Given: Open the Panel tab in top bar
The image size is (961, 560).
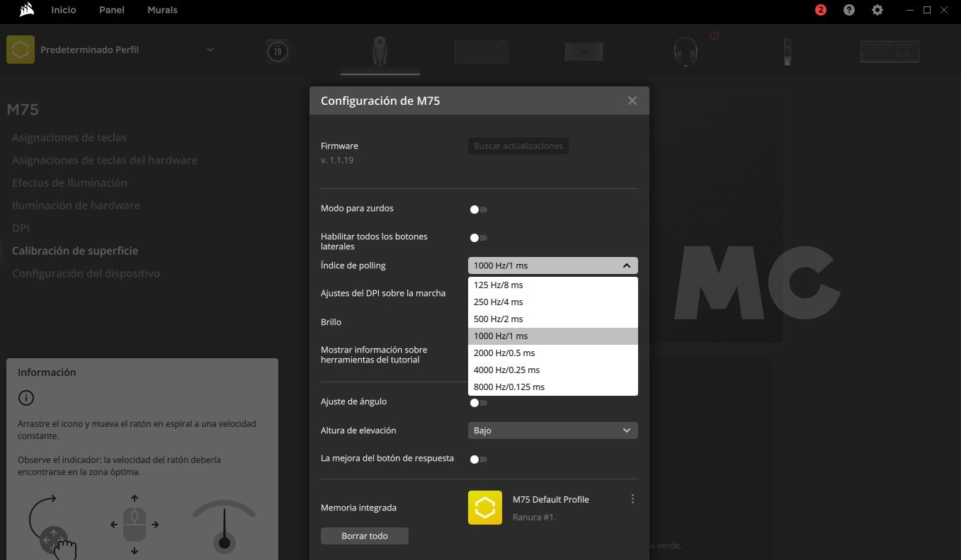Looking at the screenshot, I should pos(112,10).
